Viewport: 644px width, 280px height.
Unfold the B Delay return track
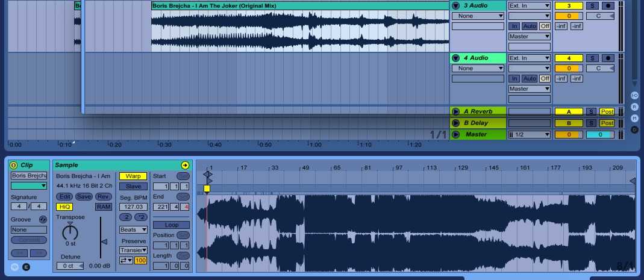pyautogui.click(x=455, y=123)
